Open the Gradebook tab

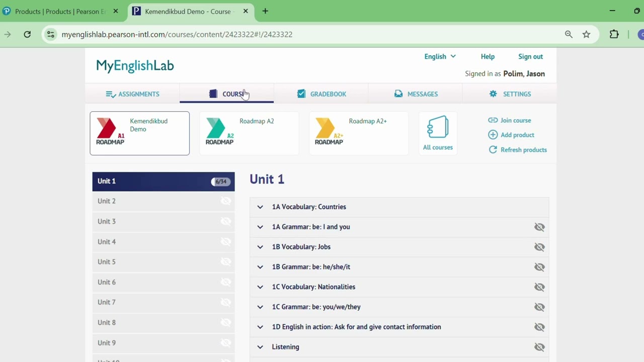coord(321,94)
